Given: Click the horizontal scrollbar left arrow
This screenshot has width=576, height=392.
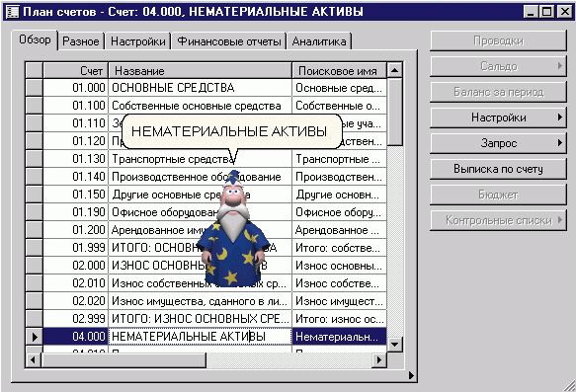Looking at the screenshot, I should pyautogui.click(x=34, y=360).
